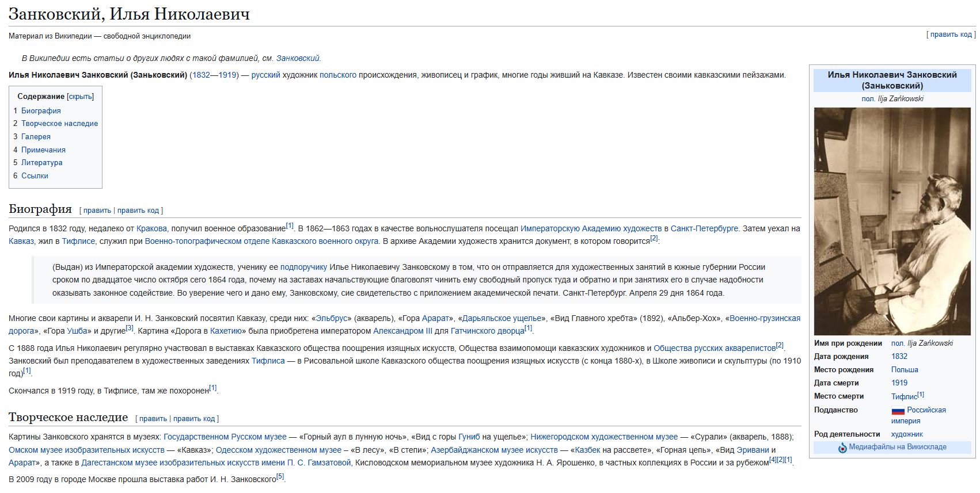The height and width of the screenshot is (493, 980).
Task: Open the 'Дарьяльское ущелье' link
Action: (502, 318)
